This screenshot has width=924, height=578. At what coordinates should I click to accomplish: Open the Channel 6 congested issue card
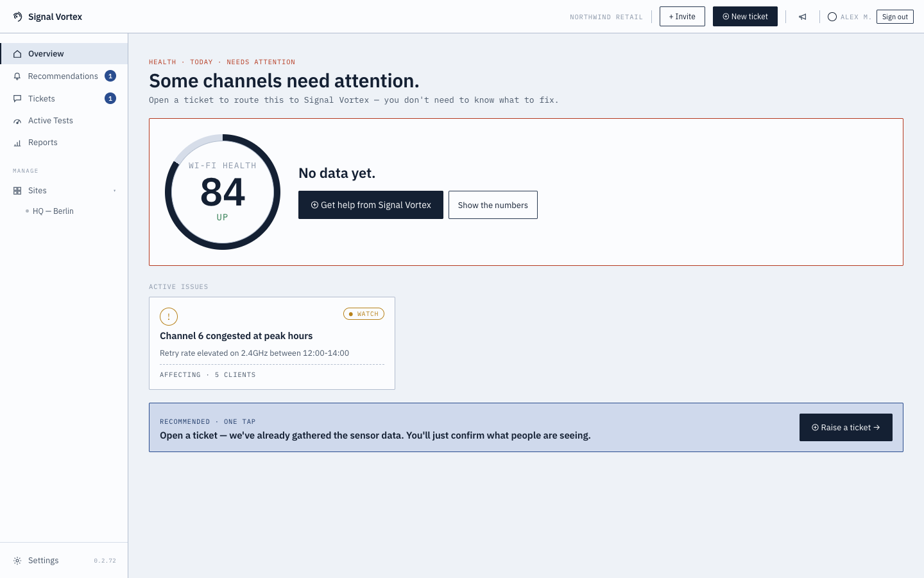point(272,344)
